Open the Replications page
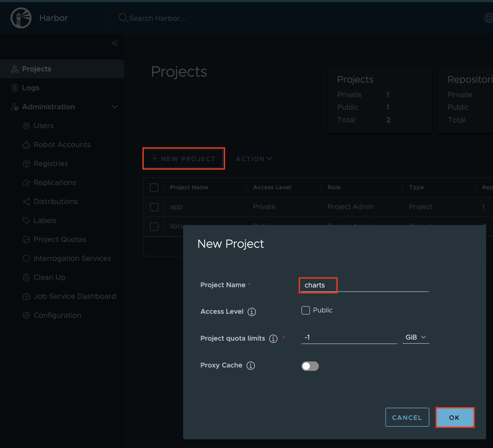Image resolution: width=493 pixels, height=448 pixels. [x=55, y=183]
